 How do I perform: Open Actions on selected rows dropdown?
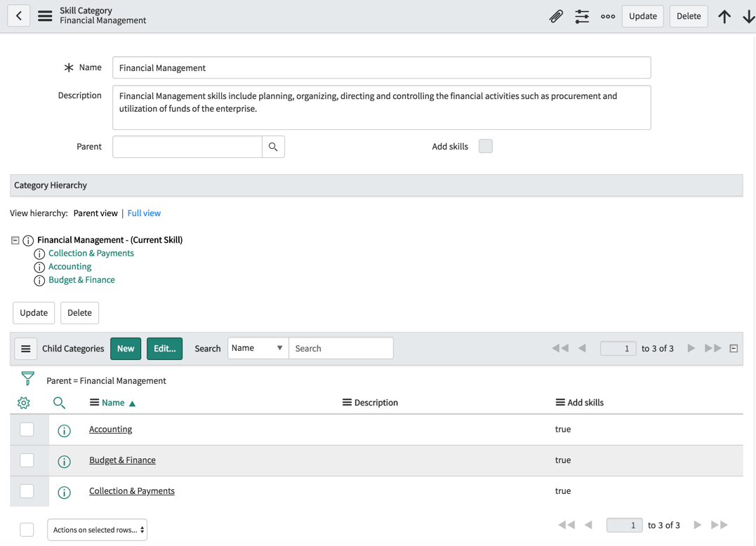[98, 530]
